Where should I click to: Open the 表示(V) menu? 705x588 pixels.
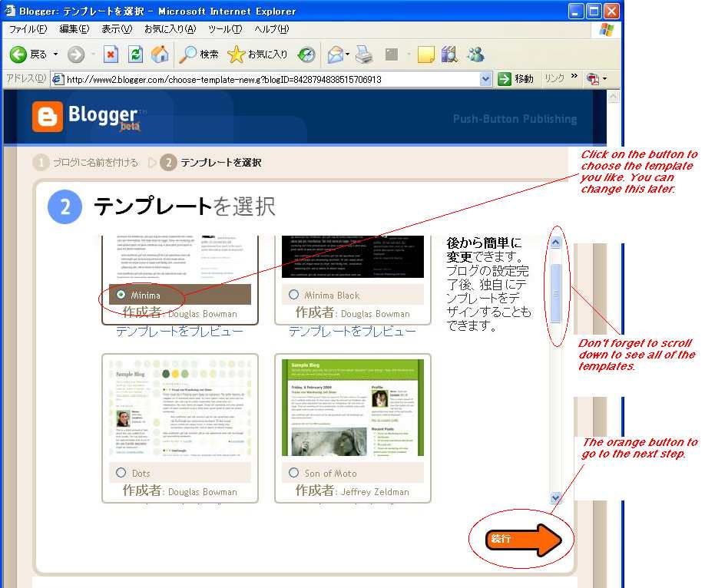click(117, 29)
